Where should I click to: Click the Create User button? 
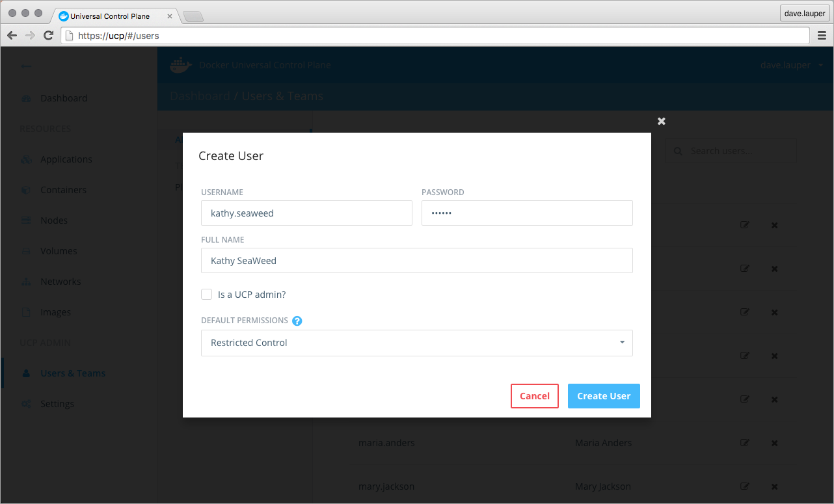pyautogui.click(x=603, y=396)
